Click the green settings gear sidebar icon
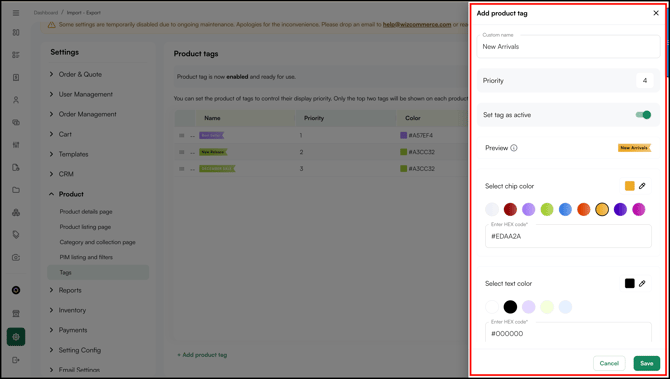 [x=16, y=337]
